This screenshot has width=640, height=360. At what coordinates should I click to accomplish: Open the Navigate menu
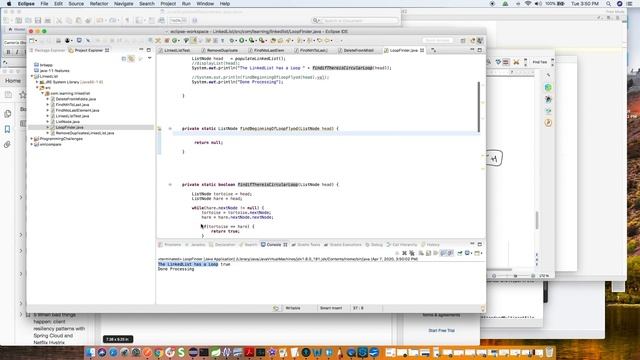[x=124, y=4]
